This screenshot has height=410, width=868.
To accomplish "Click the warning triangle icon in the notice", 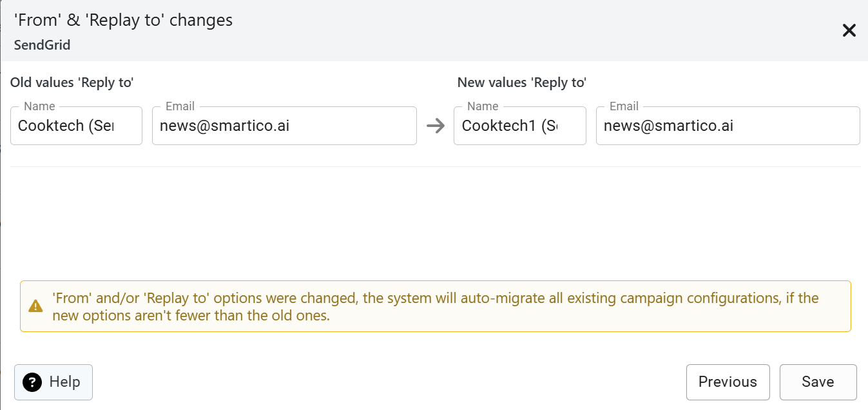I will pyautogui.click(x=36, y=306).
